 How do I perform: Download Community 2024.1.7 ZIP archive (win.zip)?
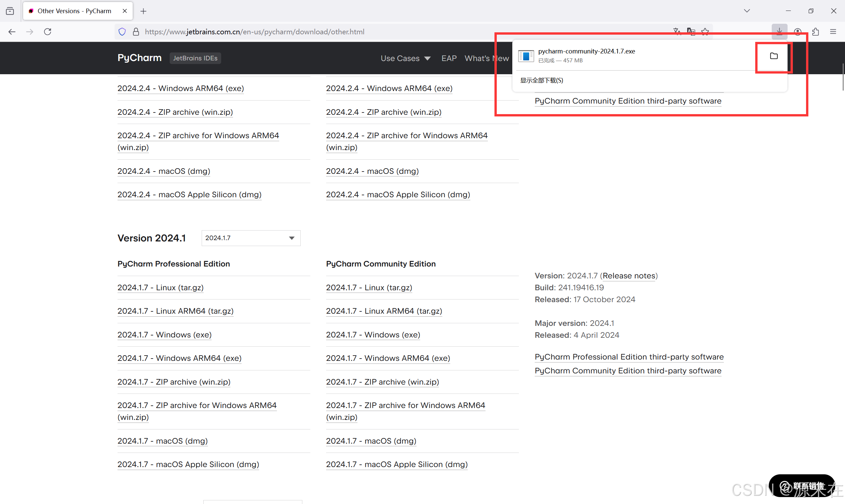[x=383, y=382]
